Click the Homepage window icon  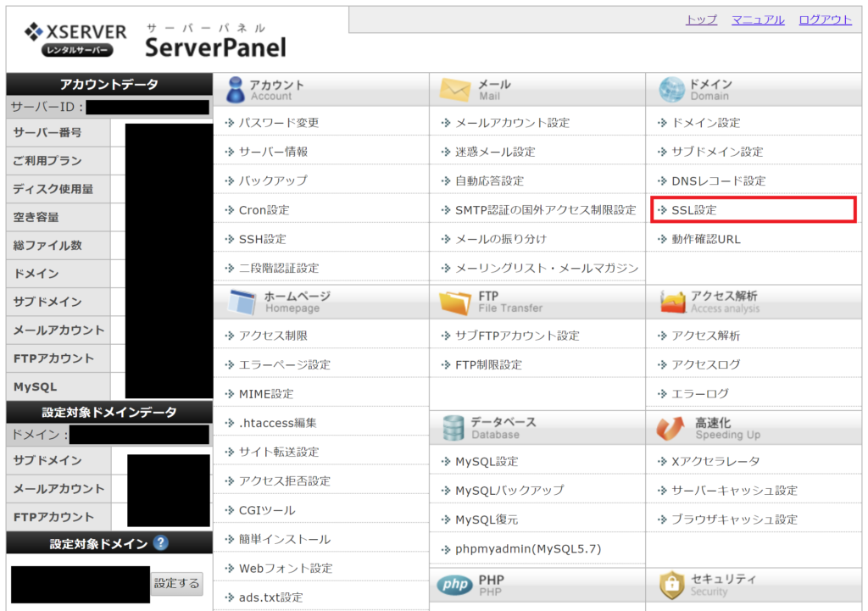(242, 302)
